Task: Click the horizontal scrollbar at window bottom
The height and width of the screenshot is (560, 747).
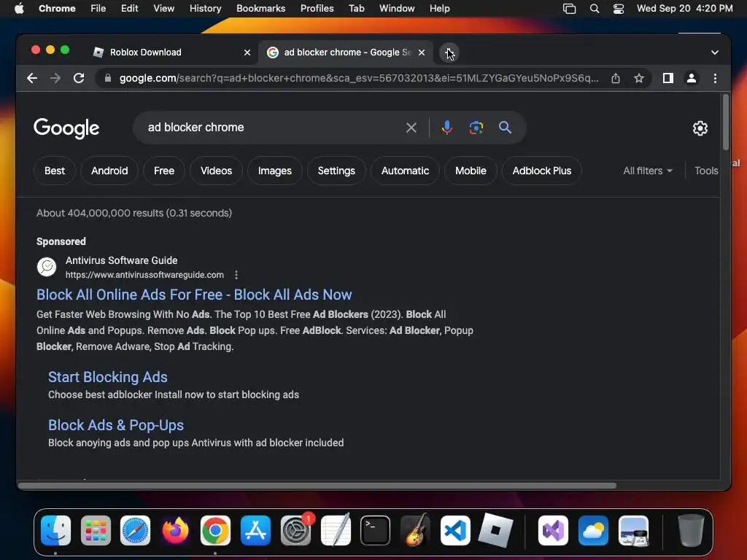Action: coord(317,486)
